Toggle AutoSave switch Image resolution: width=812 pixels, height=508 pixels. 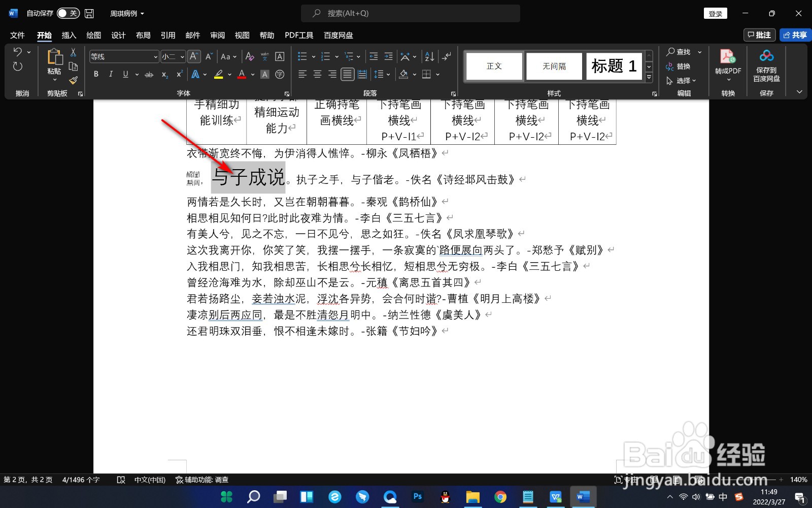coord(68,13)
